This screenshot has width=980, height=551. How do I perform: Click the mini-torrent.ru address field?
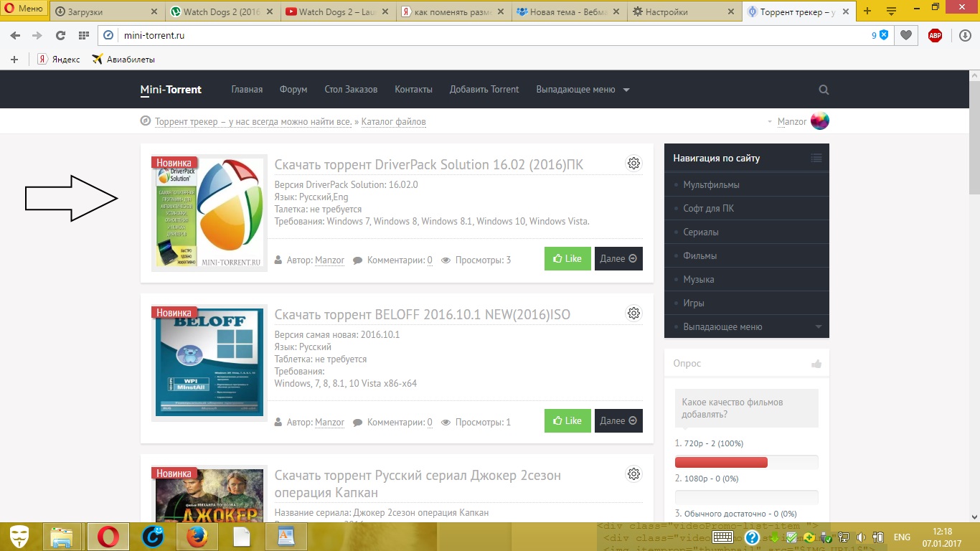tap(495, 35)
